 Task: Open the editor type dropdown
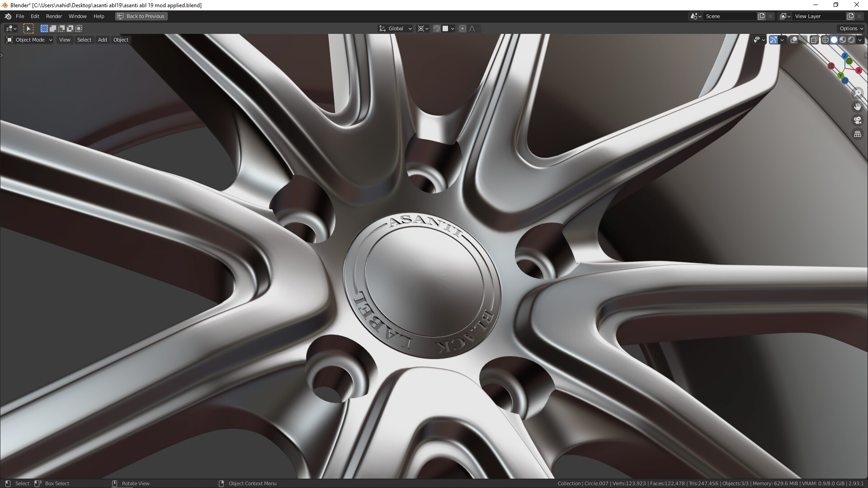pyautogui.click(x=11, y=28)
